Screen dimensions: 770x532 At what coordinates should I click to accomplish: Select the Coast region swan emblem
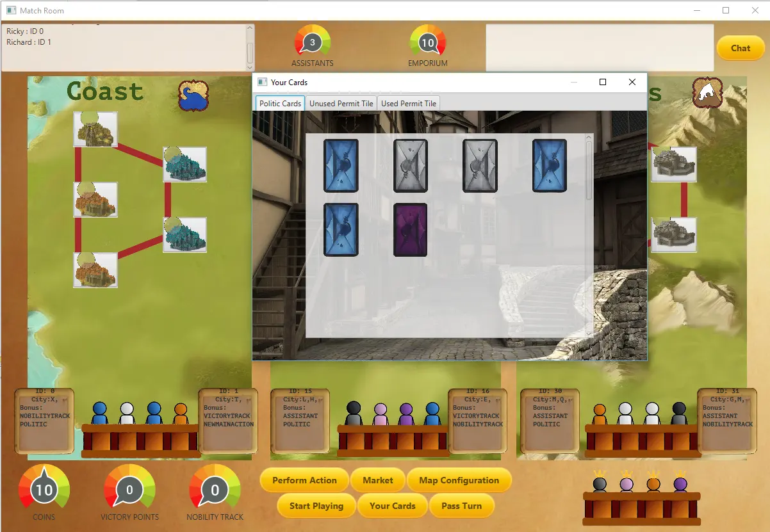tap(193, 95)
